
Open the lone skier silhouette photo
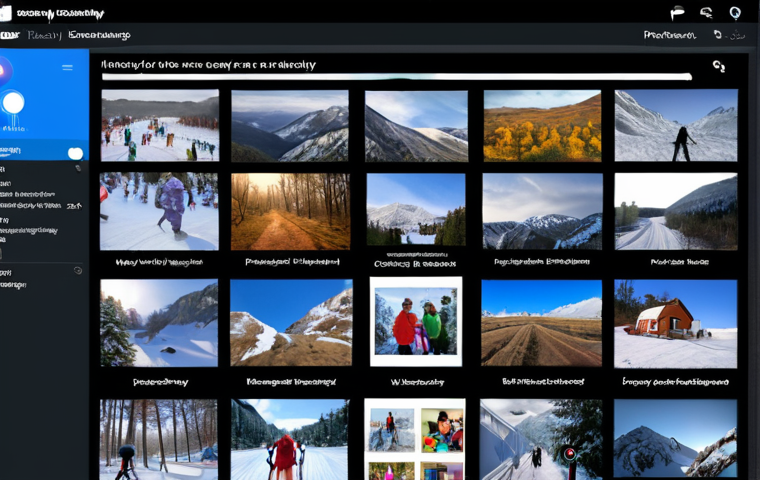(x=676, y=125)
